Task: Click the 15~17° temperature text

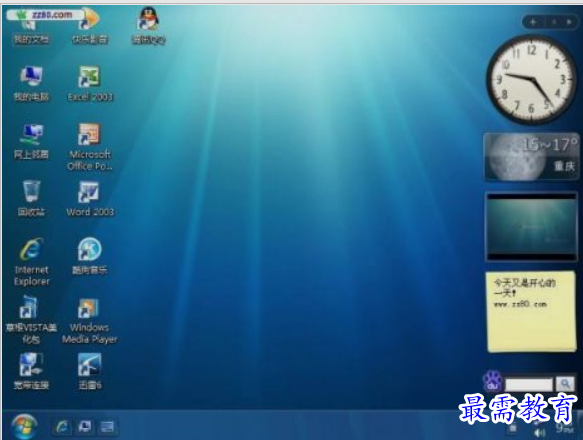Action: 550,144
